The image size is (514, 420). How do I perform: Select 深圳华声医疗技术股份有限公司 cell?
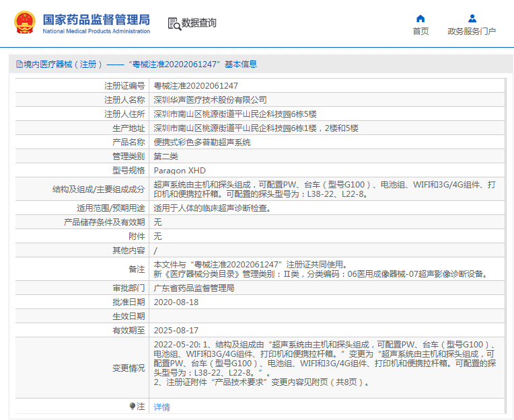point(210,100)
